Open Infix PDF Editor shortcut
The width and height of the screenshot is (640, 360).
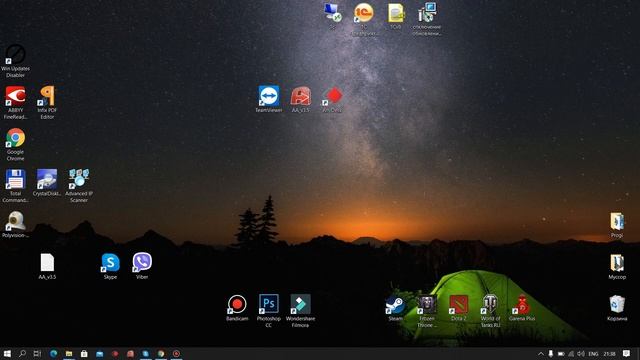[x=47, y=102]
